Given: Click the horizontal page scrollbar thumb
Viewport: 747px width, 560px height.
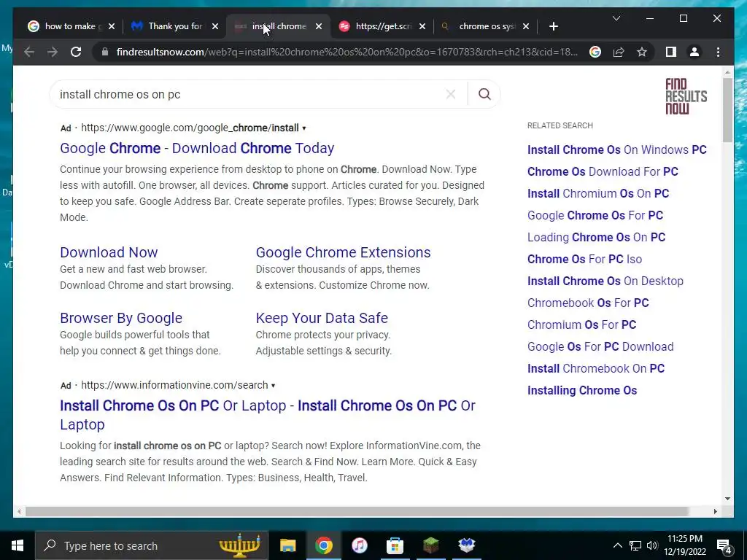Looking at the screenshot, I should (x=357, y=511).
